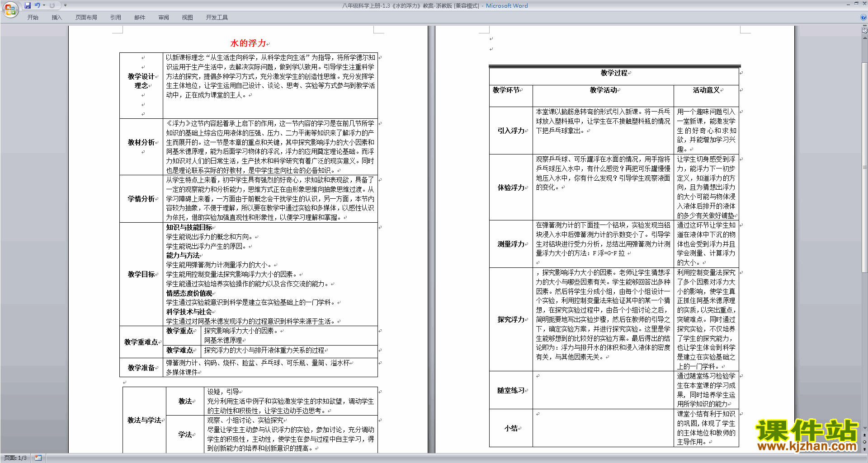
Task: Go to next page browse arrow
Action: coord(865,449)
